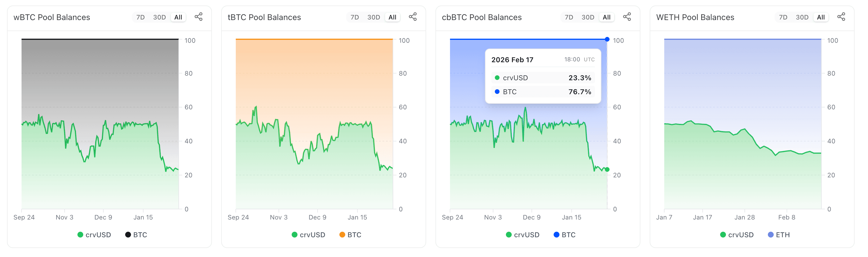Screen dimensions: 868x257
Task: Switch cbBTC chart to 30D
Action: (588, 17)
